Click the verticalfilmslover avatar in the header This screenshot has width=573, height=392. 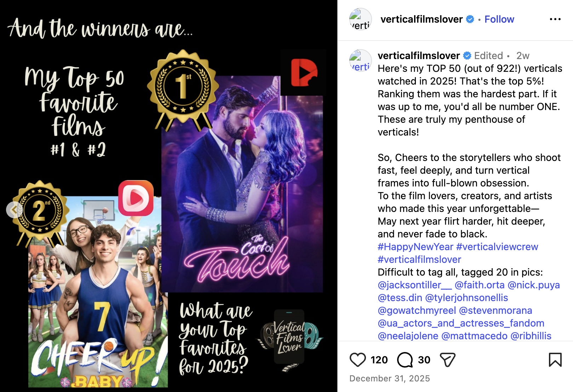coord(360,19)
